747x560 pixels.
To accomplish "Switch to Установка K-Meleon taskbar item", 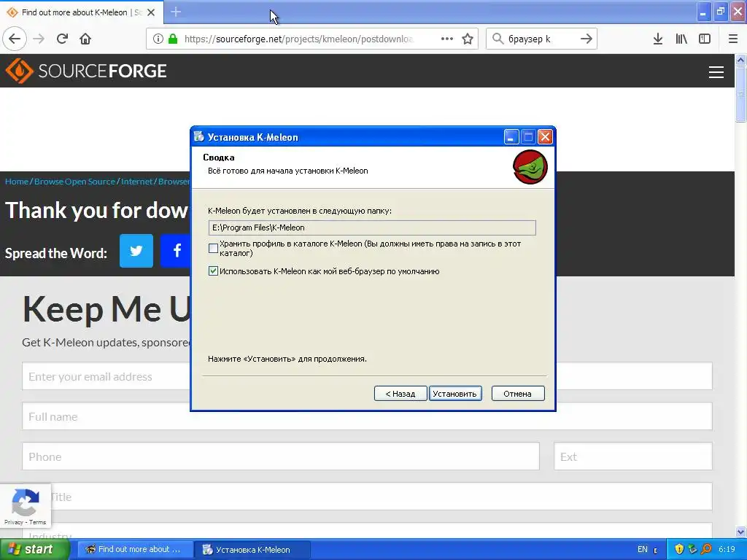I will coord(252,549).
